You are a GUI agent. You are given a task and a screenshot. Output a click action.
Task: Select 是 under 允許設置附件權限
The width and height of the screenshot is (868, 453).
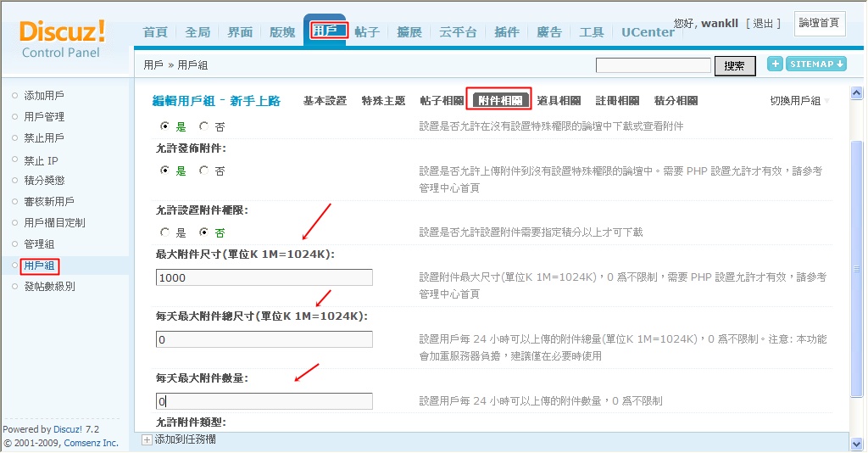pyautogui.click(x=164, y=232)
